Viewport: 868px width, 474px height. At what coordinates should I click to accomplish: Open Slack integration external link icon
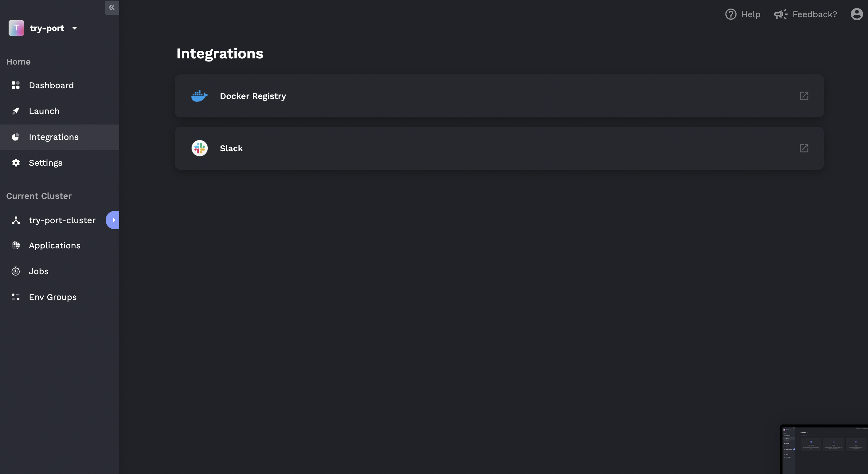pyautogui.click(x=804, y=148)
